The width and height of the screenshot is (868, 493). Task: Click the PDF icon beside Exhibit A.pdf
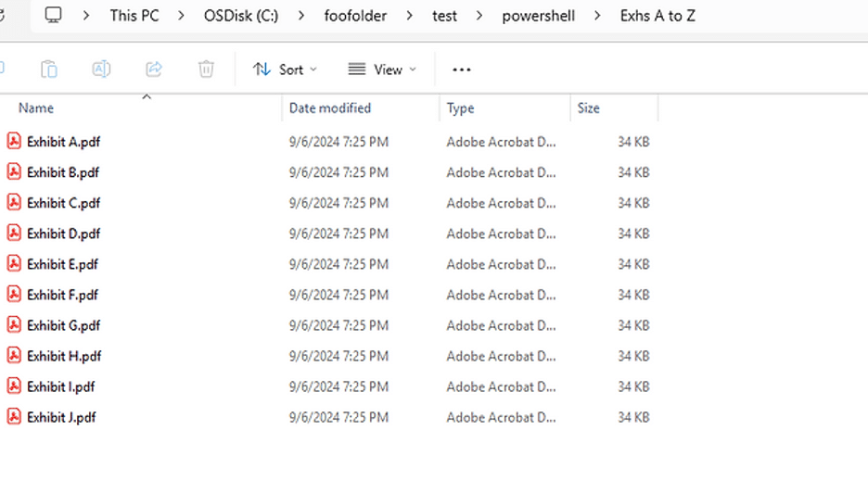click(14, 142)
